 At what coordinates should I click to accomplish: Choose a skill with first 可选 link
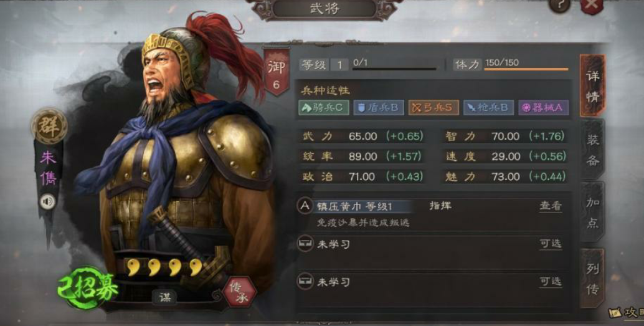coord(551,244)
